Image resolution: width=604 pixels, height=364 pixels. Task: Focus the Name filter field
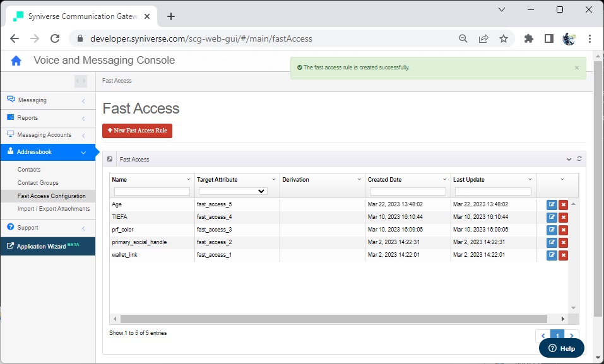pos(152,191)
